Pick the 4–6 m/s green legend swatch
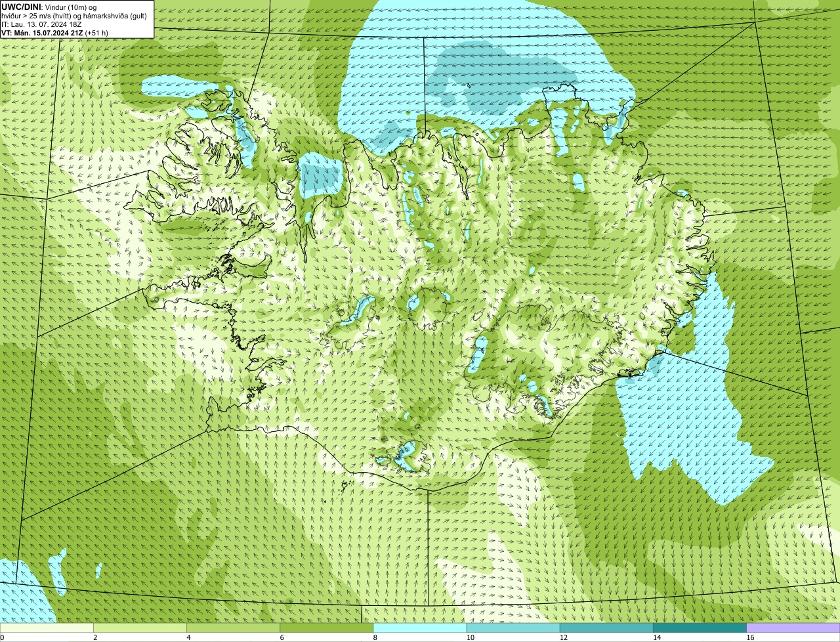The image size is (840, 642). (233, 628)
